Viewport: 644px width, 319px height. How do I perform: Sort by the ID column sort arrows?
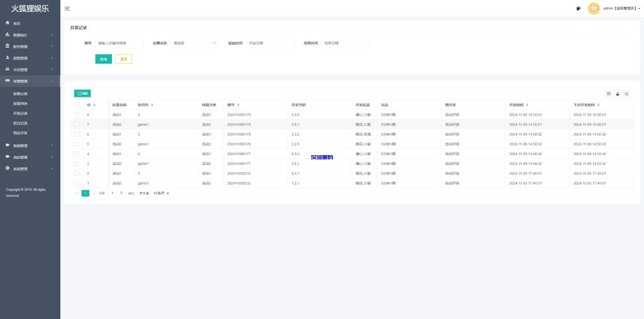point(94,105)
